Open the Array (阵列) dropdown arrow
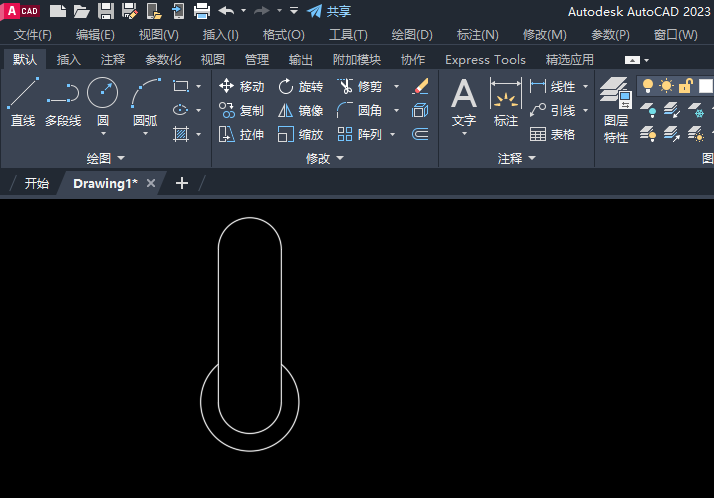The height and width of the screenshot is (498, 714). tap(393, 134)
